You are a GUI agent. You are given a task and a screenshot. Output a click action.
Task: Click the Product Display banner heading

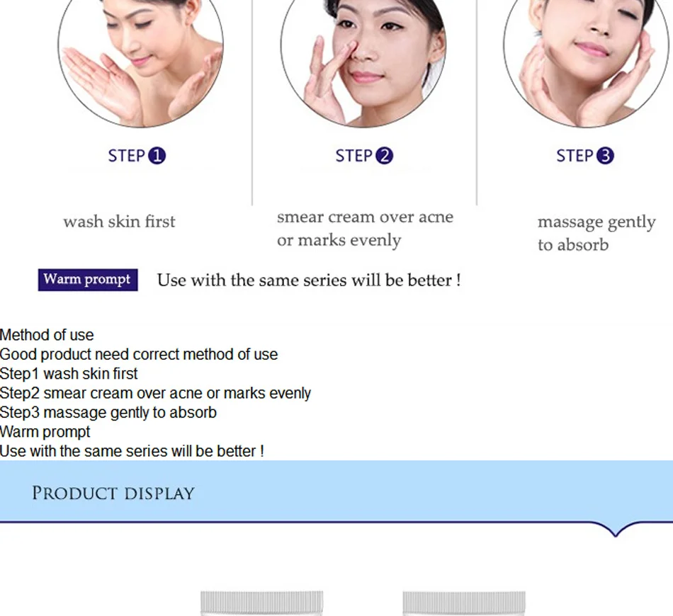(113, 494)
